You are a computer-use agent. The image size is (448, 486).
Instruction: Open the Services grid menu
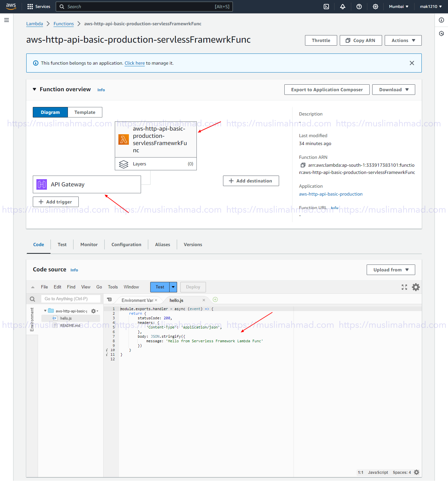pyautogui.click(x=39, y=7)
